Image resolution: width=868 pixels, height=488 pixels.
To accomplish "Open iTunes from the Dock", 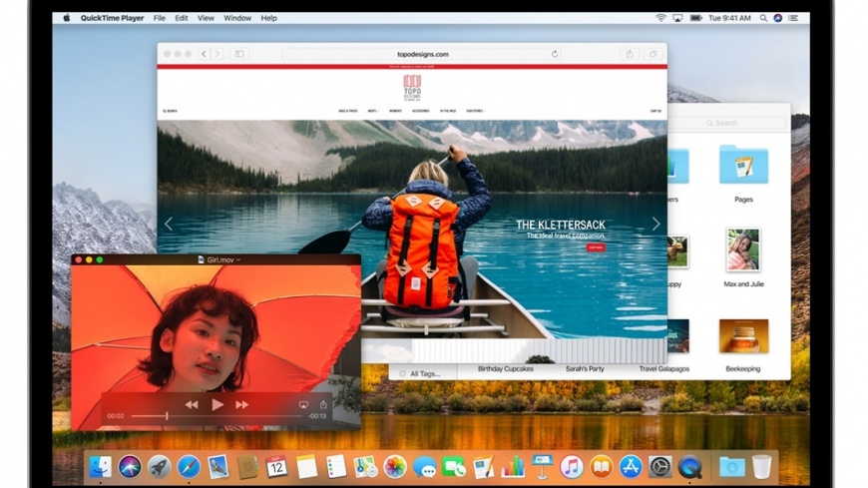I will [572, 467].
